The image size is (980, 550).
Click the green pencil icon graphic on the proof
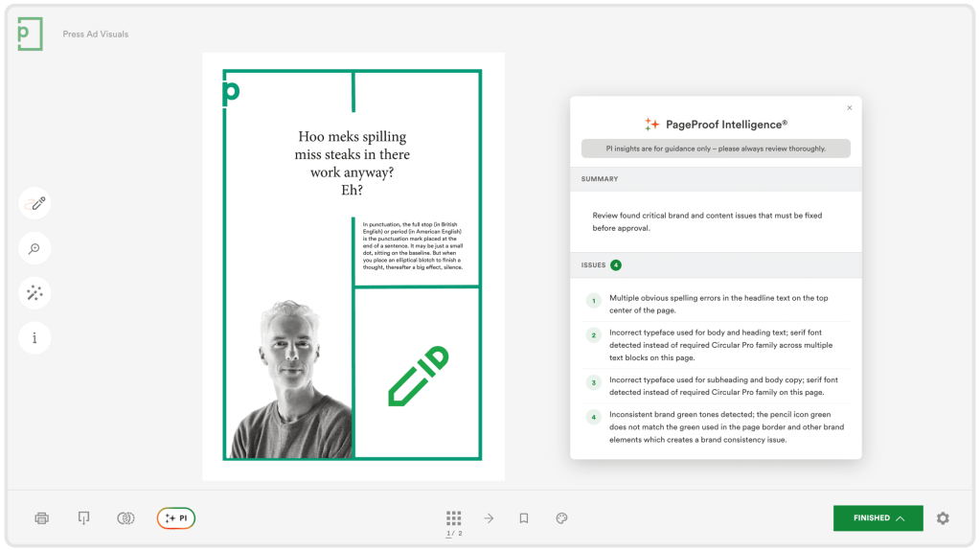click(x=419, y=376)
